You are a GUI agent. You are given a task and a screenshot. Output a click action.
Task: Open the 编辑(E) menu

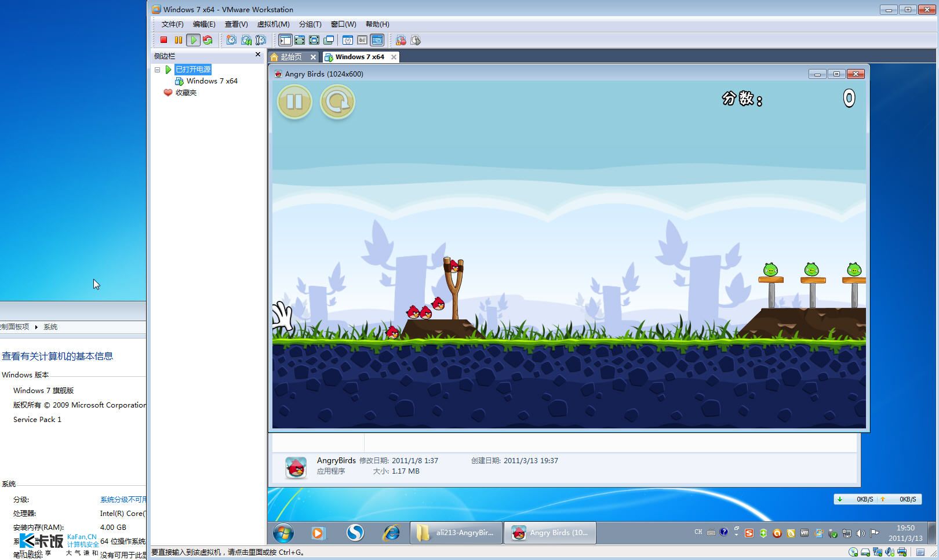204,24
